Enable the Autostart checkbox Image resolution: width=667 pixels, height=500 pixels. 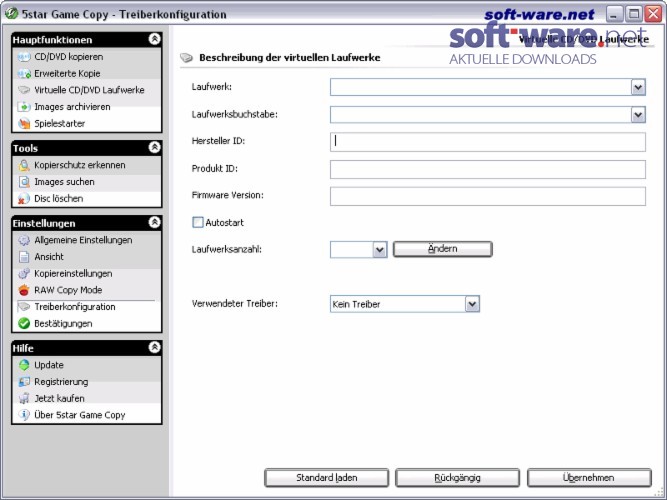pos(198,222)
